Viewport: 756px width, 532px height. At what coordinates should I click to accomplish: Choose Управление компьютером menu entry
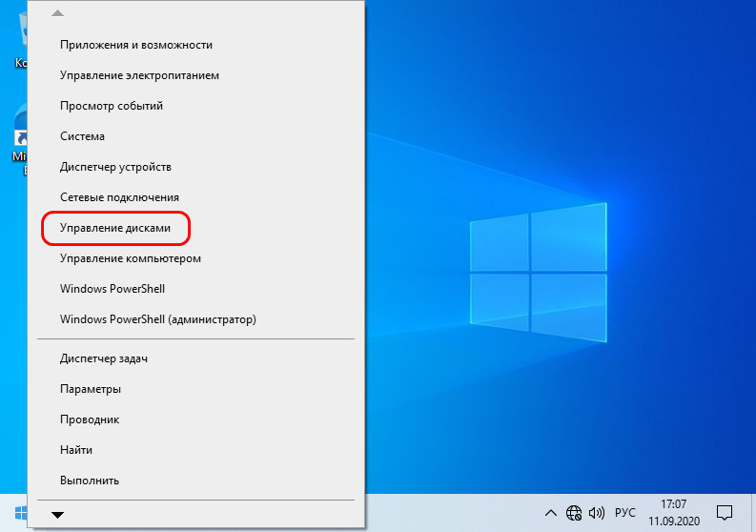pos(195,258)
